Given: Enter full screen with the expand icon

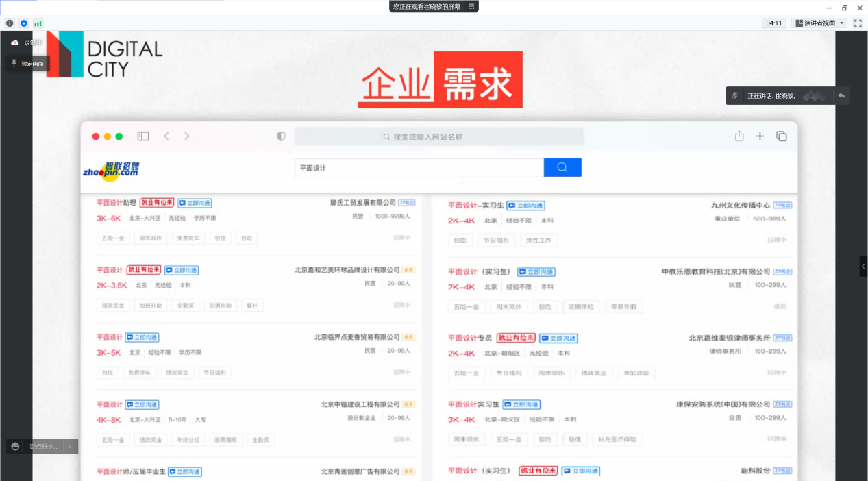Looking at the screenshot, I should 858,23.
